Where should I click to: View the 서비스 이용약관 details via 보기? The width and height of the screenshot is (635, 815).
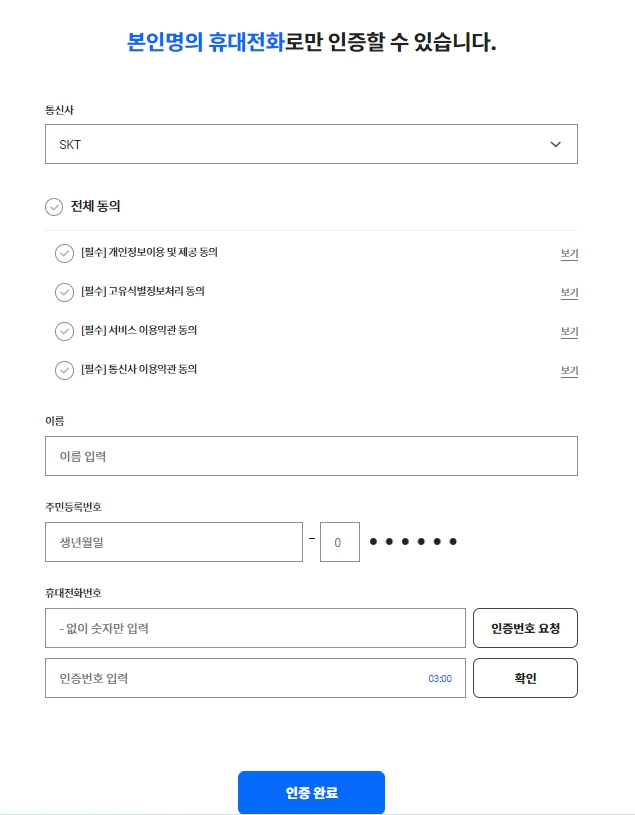click(567, 332)
